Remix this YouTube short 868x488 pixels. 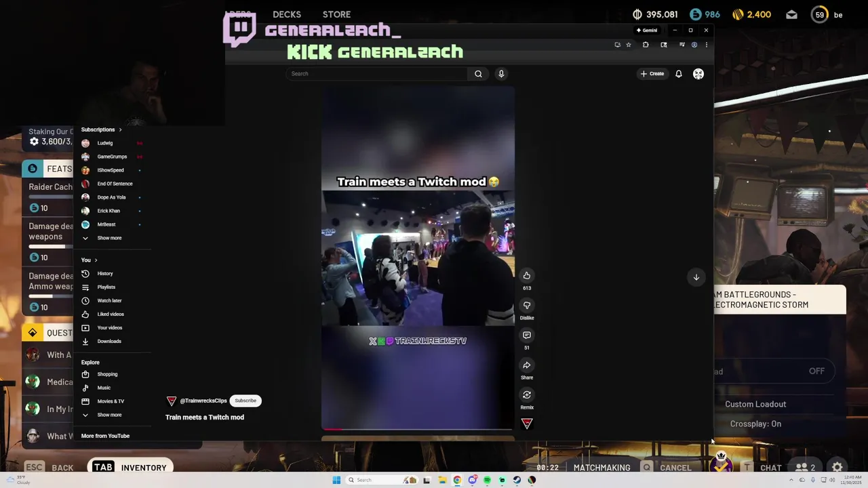pyautogui.click(x=526, y=394)
